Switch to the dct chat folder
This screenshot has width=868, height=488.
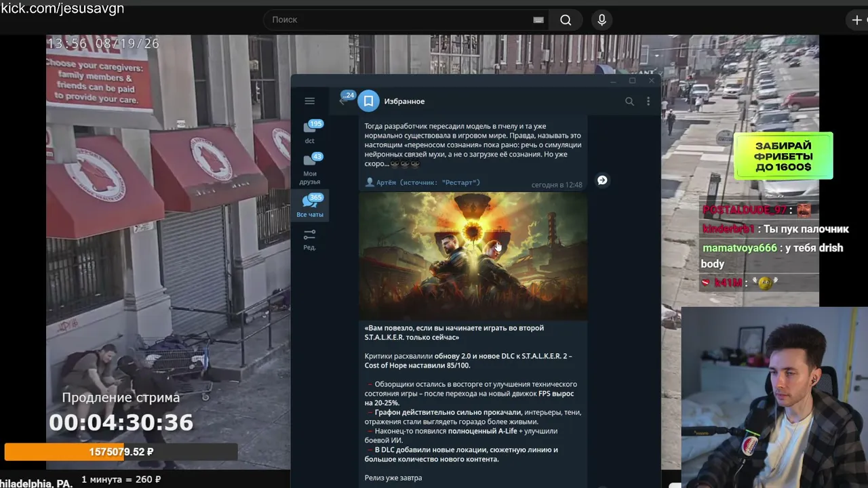click(310, 132)
